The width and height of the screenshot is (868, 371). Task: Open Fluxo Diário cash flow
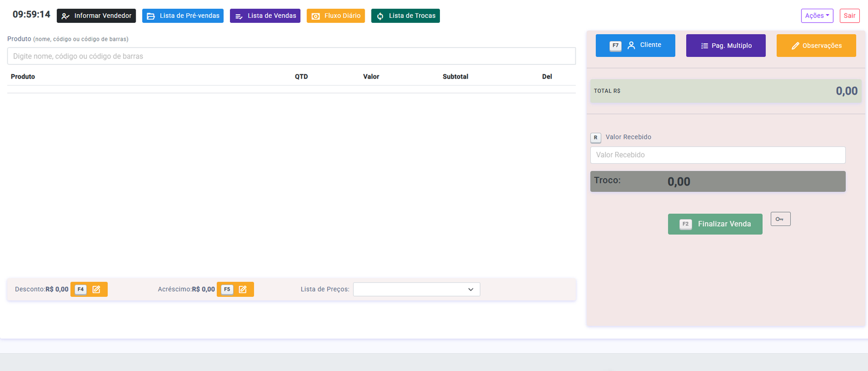[x=335, y=16]
